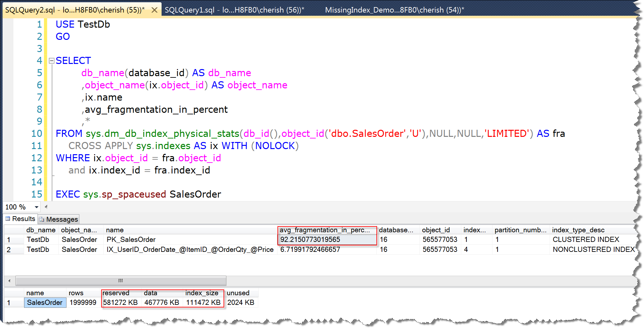Click the index_type_desc column header
Viewport: 644px width, 328px height.
pos(593,230)
